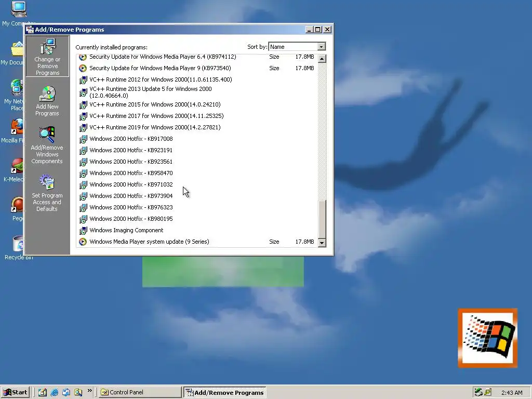Screen dimensions: 532x399
Task: Select Windows 2000 Hotfix - KB958470
Action: (x=197, y=173)
